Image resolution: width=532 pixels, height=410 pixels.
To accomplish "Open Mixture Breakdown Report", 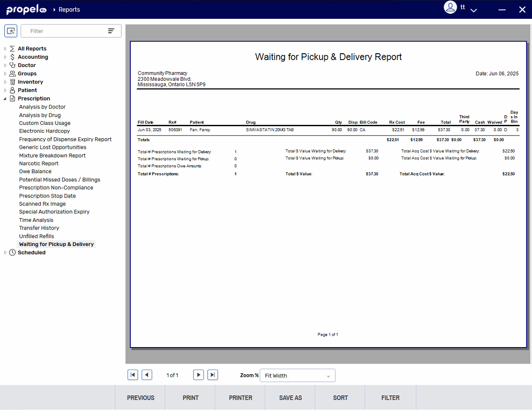I will point(52,155).
